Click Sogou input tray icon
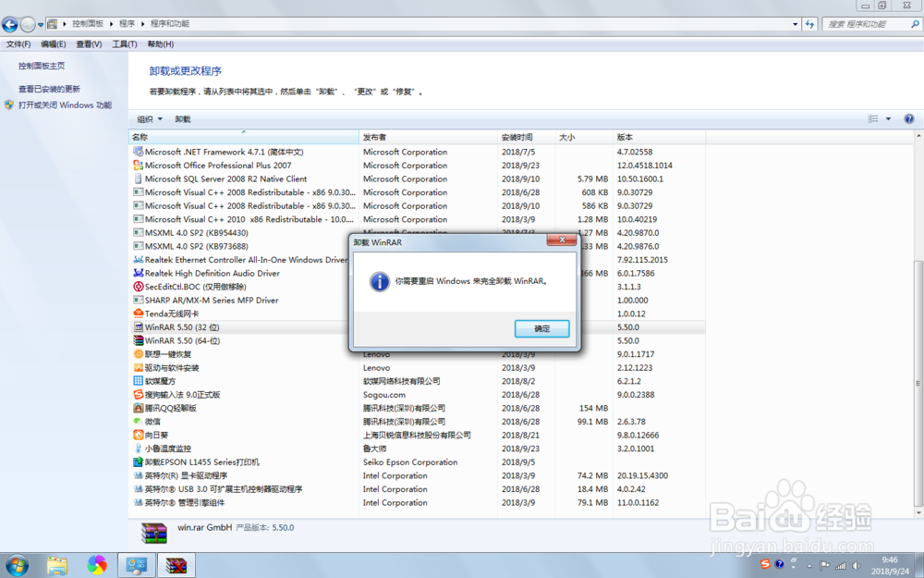This screenshot has width=924, height=578. (x=765, y=564)
